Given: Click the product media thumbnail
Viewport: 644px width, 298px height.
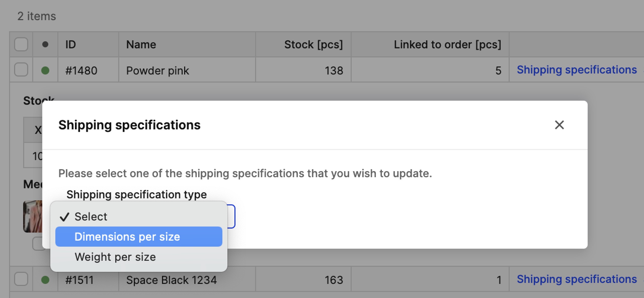Looking at the screenshot, I should [x=33, y=216].
